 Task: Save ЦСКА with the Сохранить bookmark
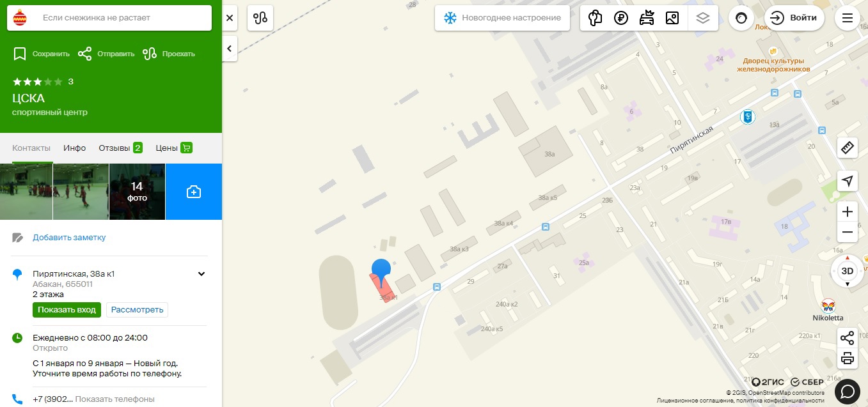click(42, 54)
